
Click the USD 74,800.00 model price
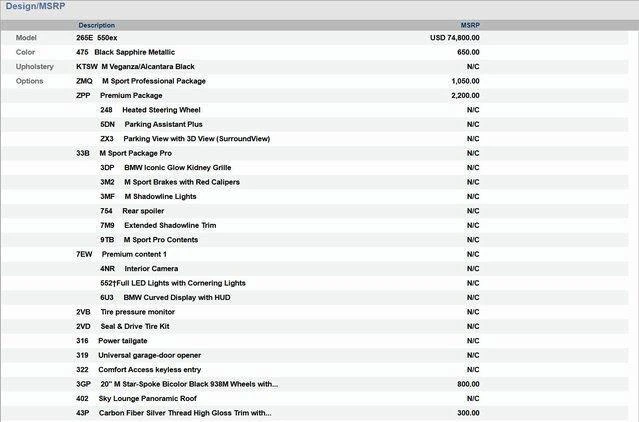click(x=454, y=38)
